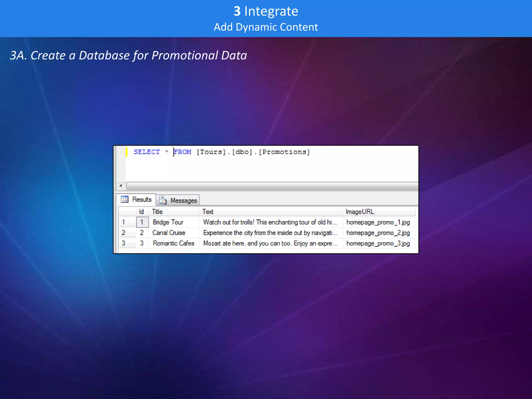Click the 'Watch out for trolls!' text cell
Screen dimensions: 532x399
coord(271,222)
